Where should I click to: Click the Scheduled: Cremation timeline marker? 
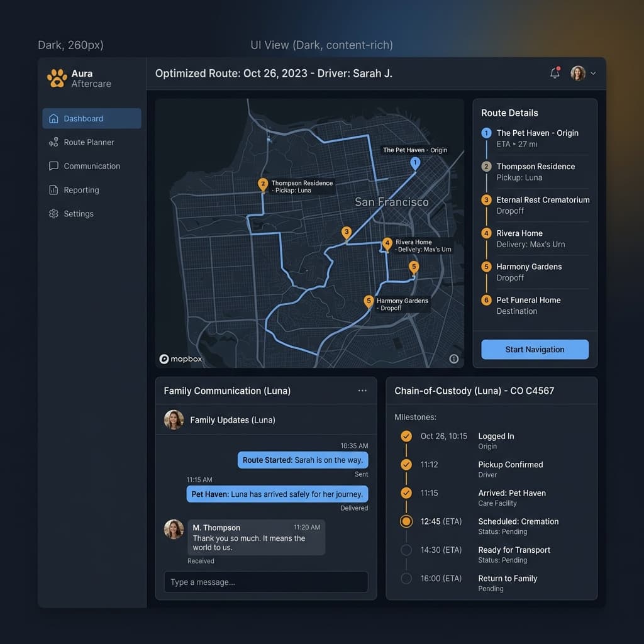406,521
